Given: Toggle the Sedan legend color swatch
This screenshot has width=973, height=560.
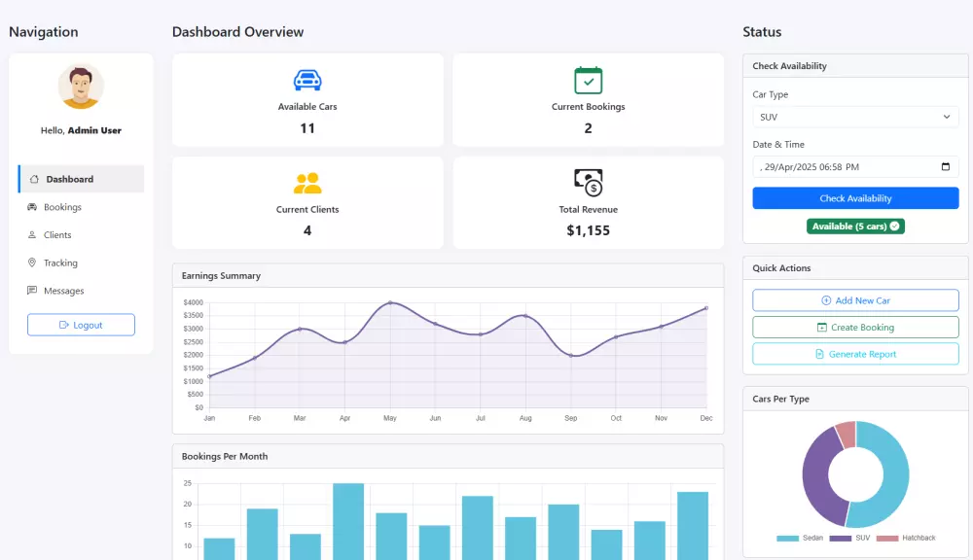Looking at the screenshot, I should [x=787, y=539].
